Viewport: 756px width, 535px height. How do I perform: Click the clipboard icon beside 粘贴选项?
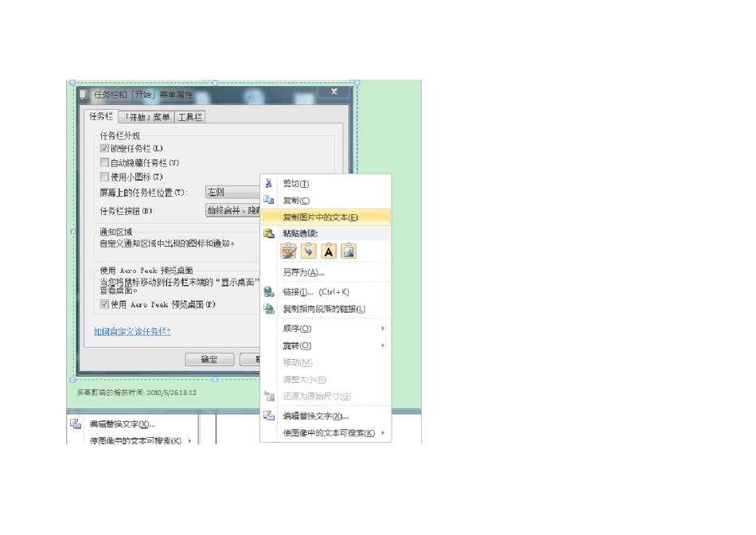[x=269, y=233]
